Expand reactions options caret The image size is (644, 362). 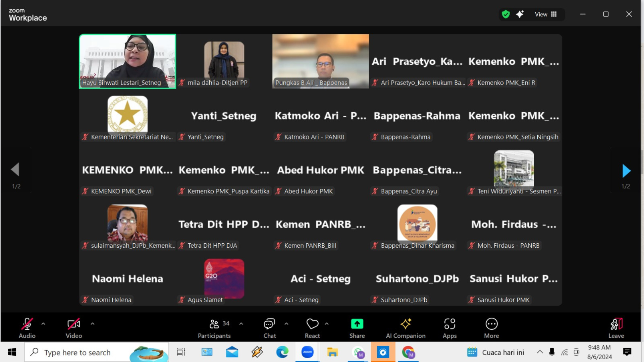(327, 324)
